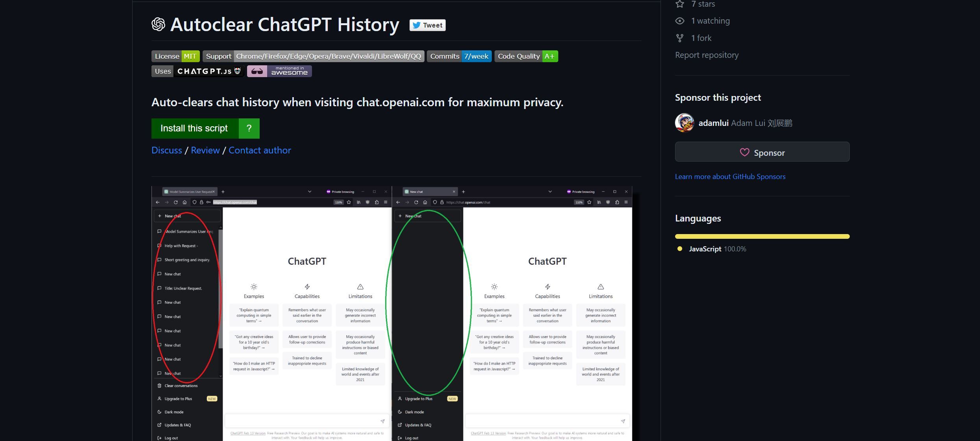Viewport: 980px width, 441px height.
Task: Open the Discuss link
Action: [167, 150]
